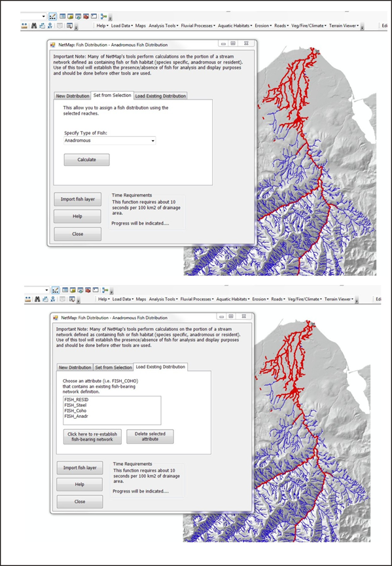Click binoculars Find icon in bottom screenshot
The height and width of the screenshot is (566, 392).
[37, 299]
